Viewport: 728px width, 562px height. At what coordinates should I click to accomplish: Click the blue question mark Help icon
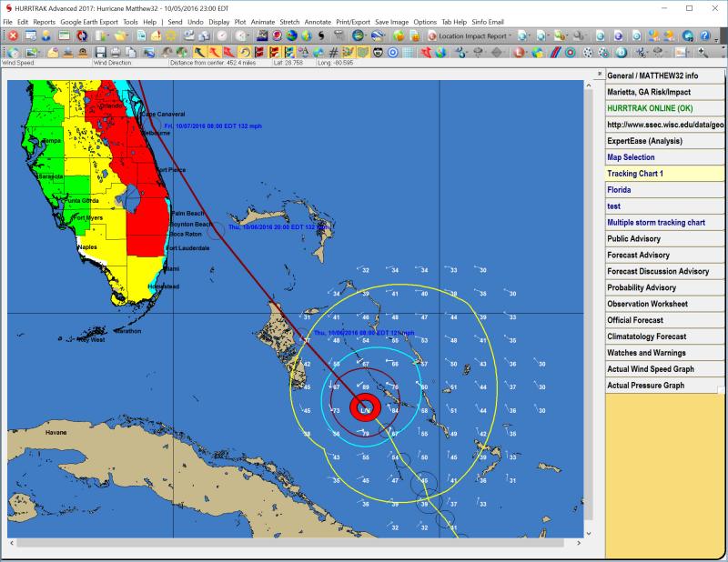pos(704,35)
